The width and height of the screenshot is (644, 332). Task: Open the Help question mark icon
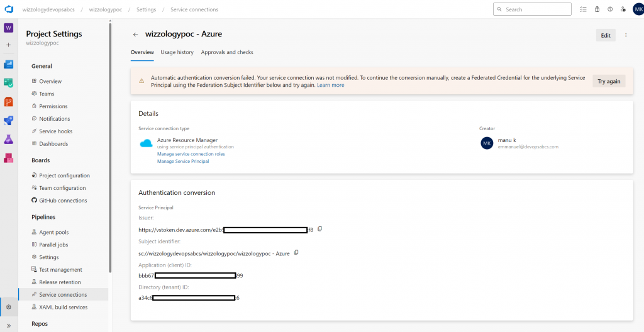(610, 9)
